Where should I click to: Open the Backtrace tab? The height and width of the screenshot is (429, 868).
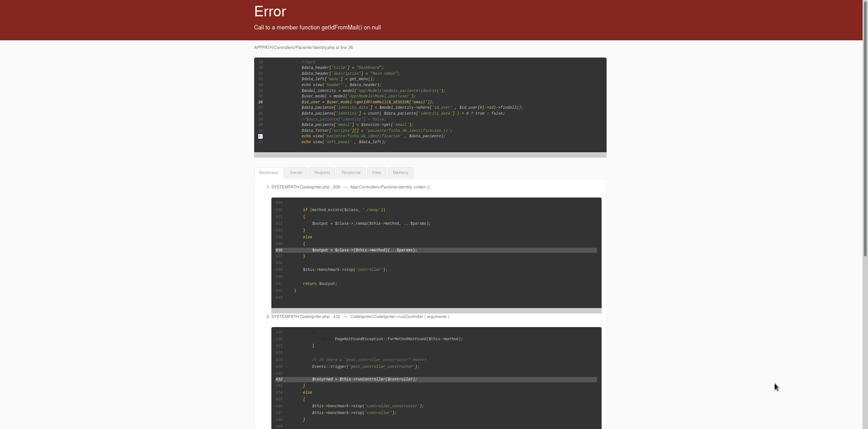pyautogui.click(x=269, y=173)
